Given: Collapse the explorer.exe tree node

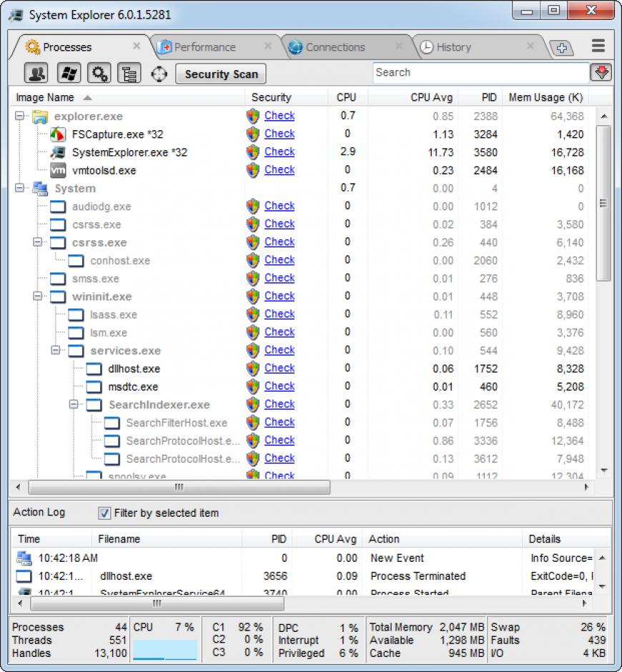Looking at the screenshot, I should (x=19, y=116).
